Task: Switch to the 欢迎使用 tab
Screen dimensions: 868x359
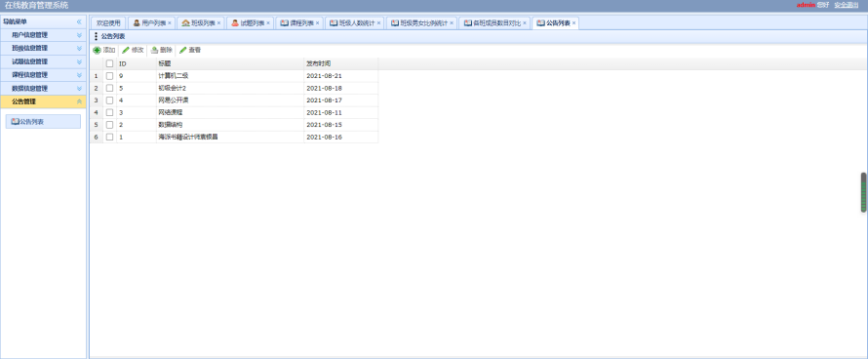Action: pos(108,23)
